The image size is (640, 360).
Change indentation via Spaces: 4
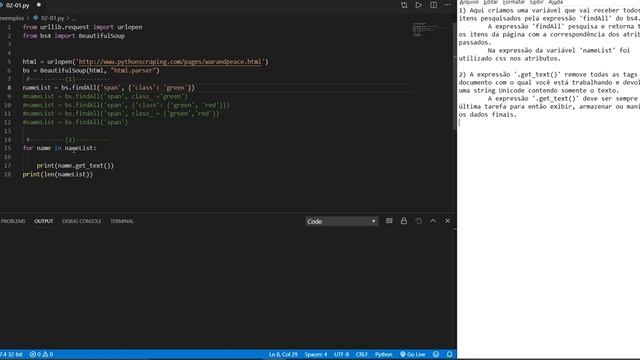[316, 354]
